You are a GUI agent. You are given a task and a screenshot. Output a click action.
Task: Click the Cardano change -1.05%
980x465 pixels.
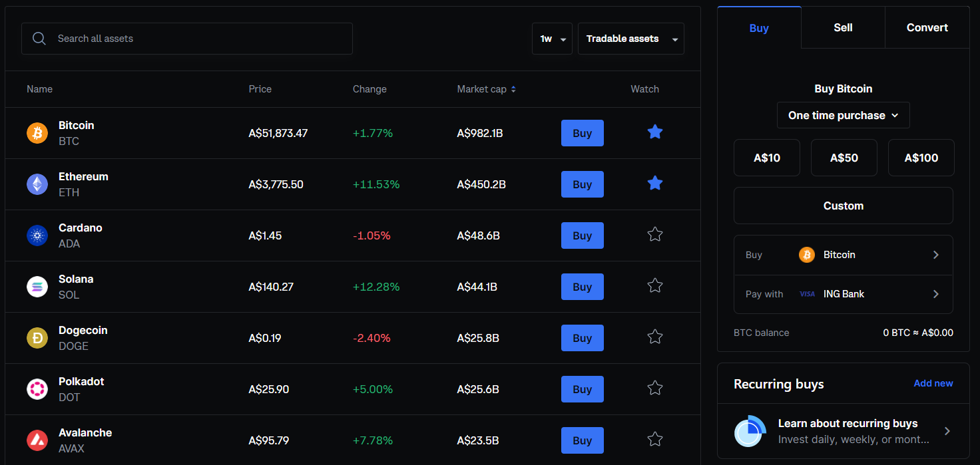[x=371, y=235]
